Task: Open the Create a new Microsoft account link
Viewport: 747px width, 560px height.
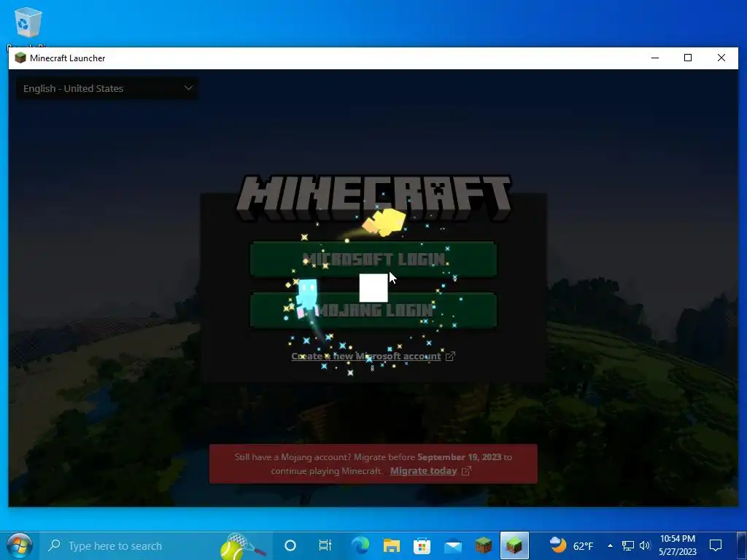Action: pyautogui.click(x=366, y=356)
